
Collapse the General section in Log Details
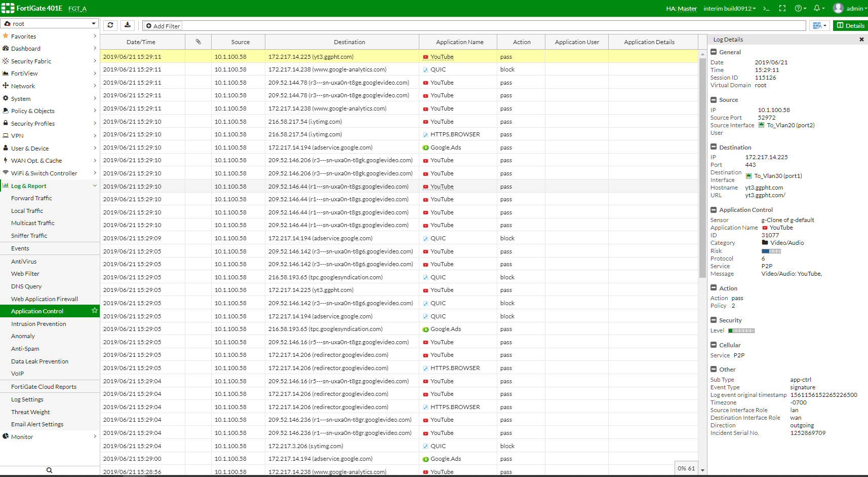point(714,52)
